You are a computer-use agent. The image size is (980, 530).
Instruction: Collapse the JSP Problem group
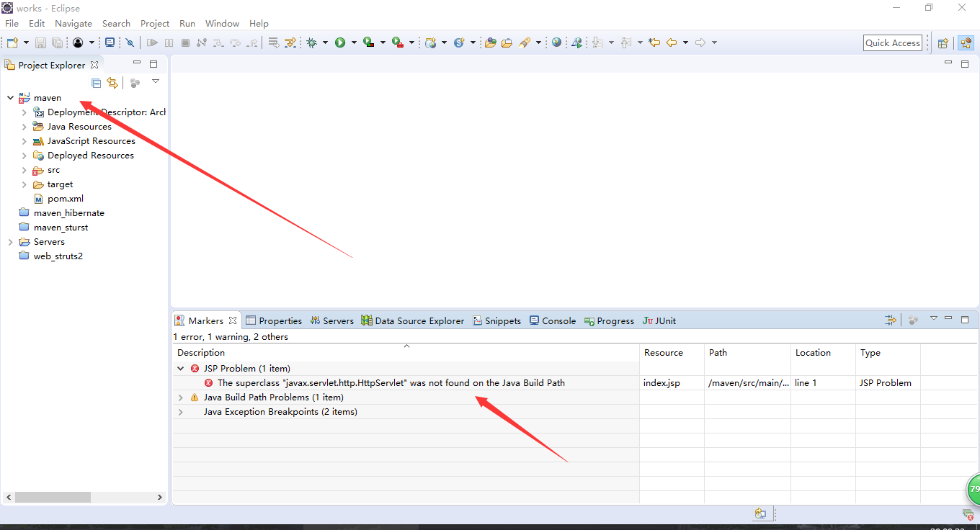click(x=181, y=368)
